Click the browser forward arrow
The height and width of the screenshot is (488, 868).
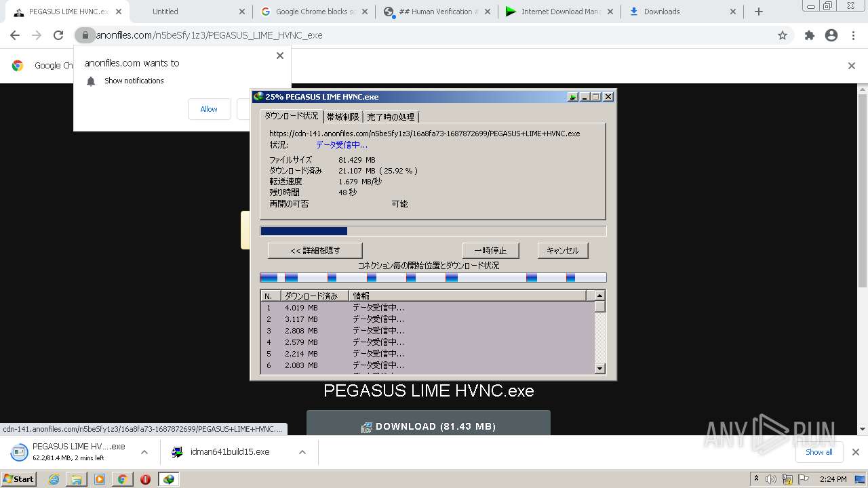(x=37, y=35)
